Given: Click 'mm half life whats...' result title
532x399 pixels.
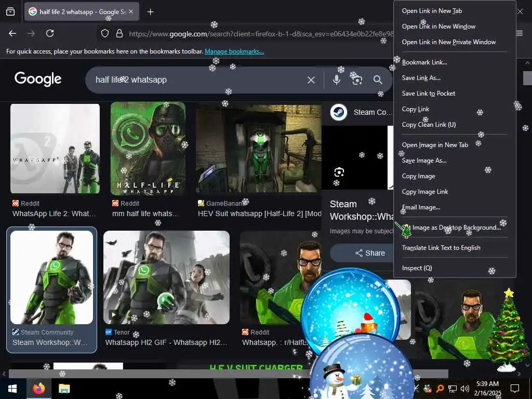Looking at the screenshot, I should 145,214.
